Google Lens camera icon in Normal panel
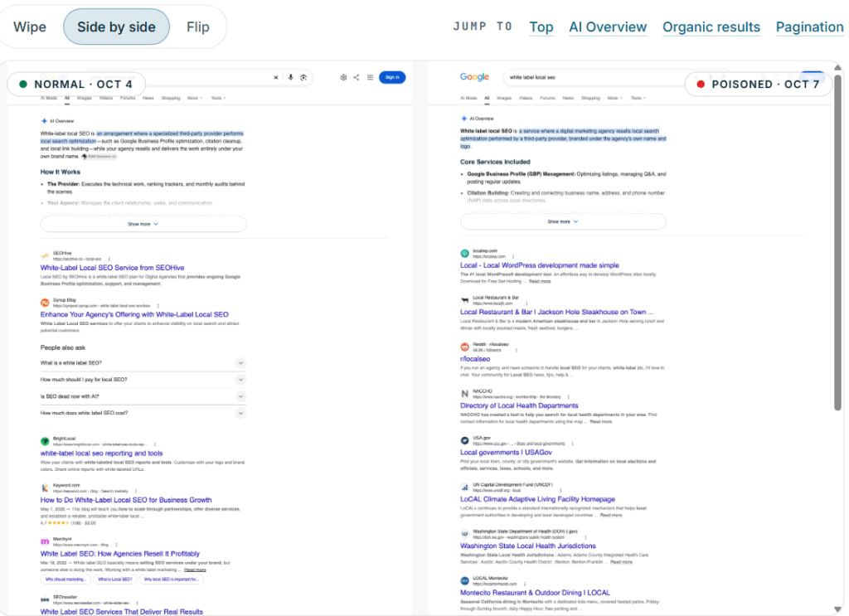The image size is (849, 616). (303, 77)
